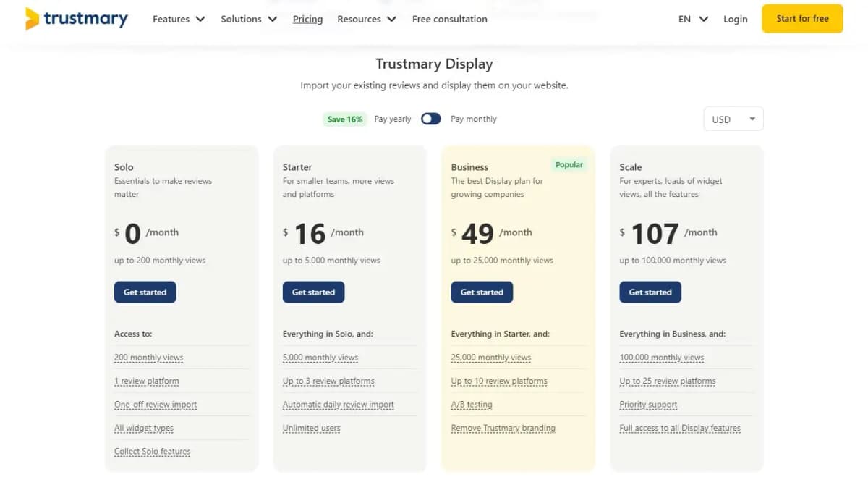Screen dimensions: 868x477
Task: Click the Starter plan title
Action: pyautogui.click(x=297, y=167)
